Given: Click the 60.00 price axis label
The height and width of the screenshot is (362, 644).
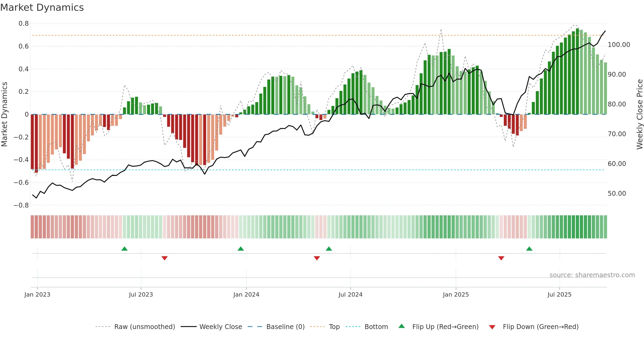Looking at the screenshot, I should click(617, 164).
